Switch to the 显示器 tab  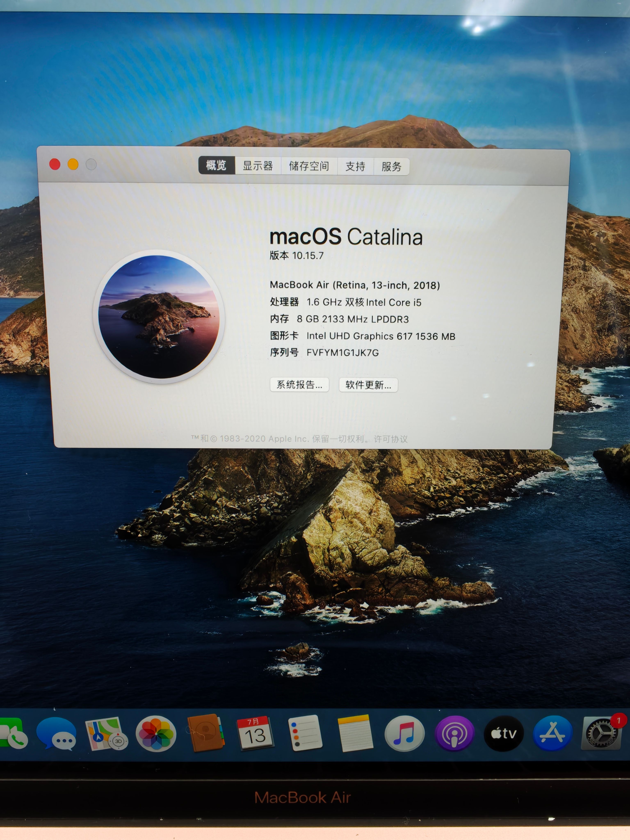(x=258, y=166)
